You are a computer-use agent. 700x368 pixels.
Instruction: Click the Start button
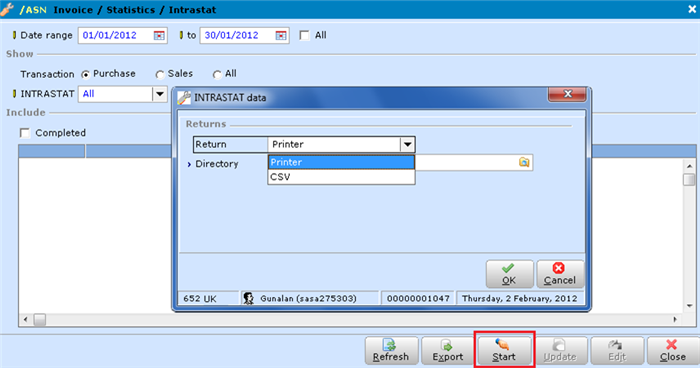tap(504, 351)
